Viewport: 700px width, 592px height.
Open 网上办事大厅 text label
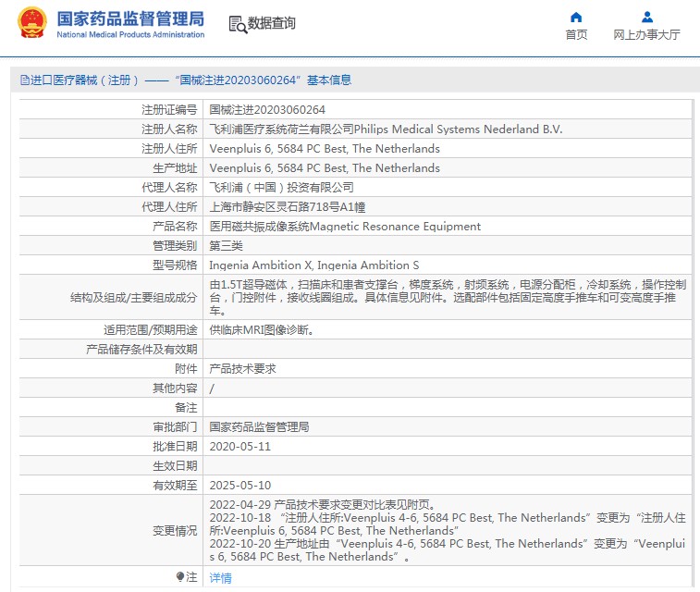pos(647,35)
